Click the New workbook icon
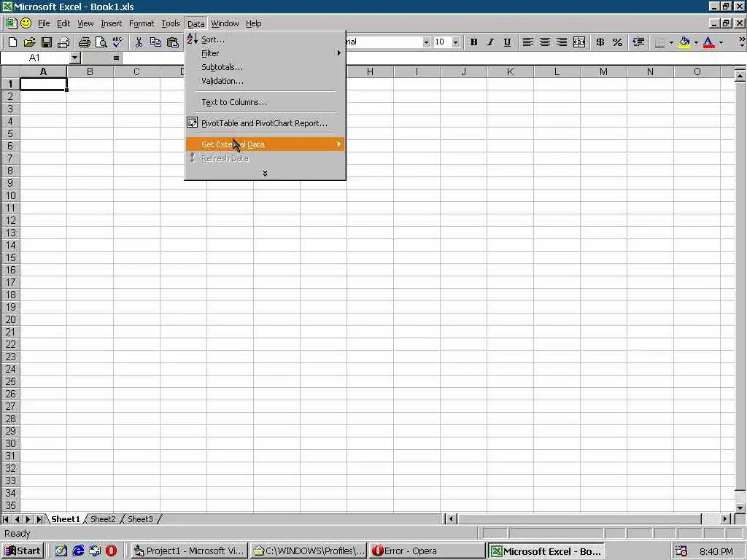 [12, 42]
